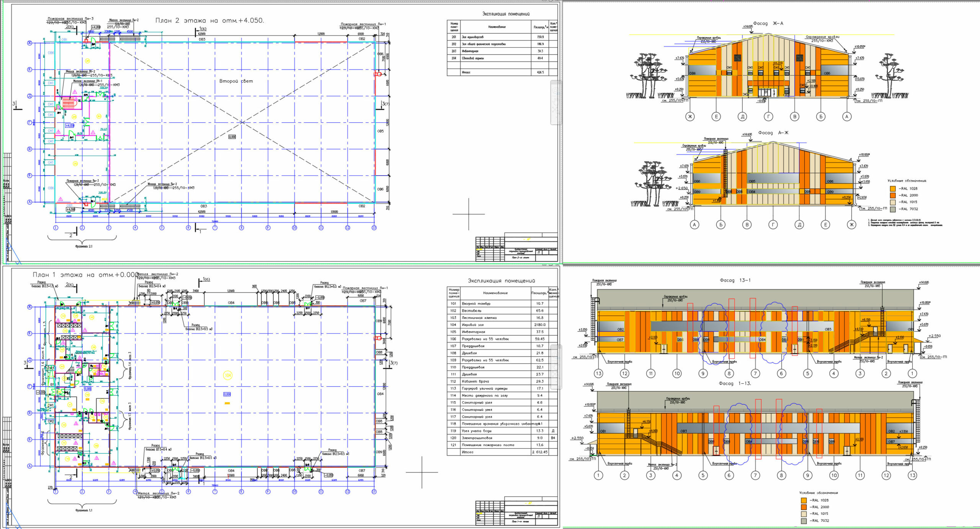Screen dimensions: 980x529
Task: Select the row '110 Преддушевая'
Action: point(502,367)
